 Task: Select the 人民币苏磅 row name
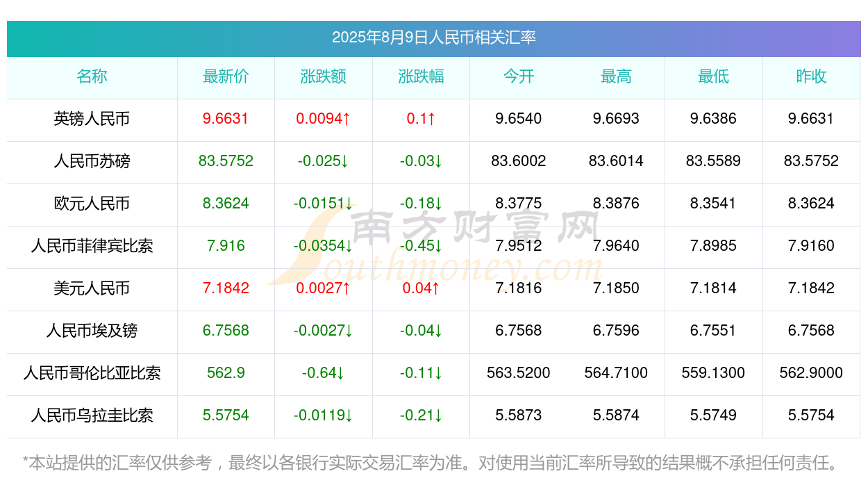92,161
